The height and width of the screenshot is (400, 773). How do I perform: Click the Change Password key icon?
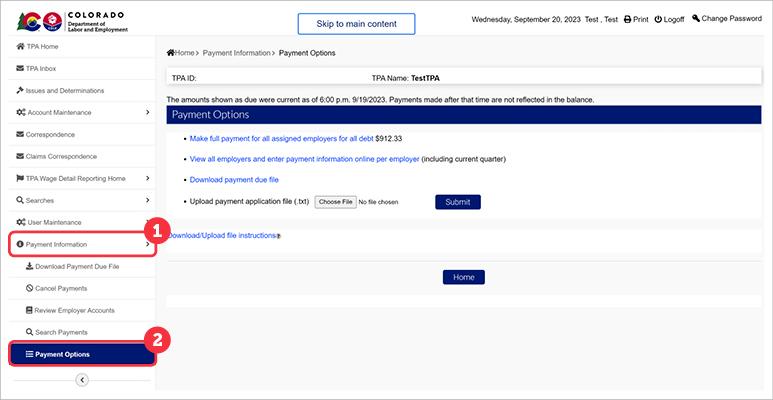coord(697,18)
